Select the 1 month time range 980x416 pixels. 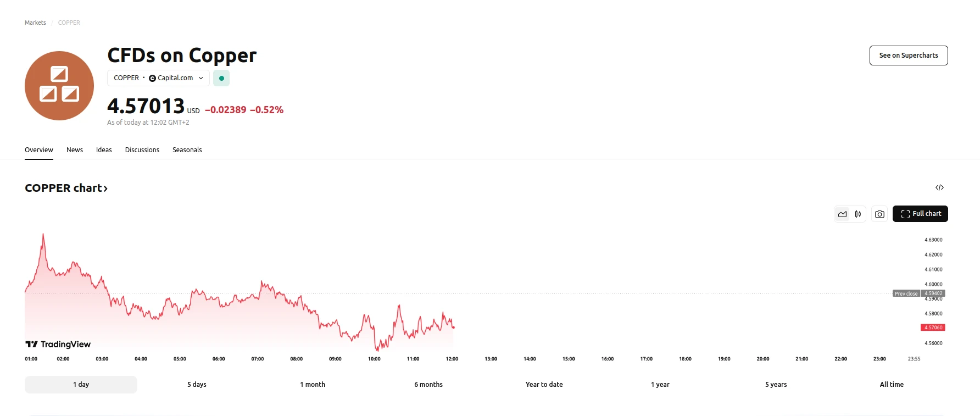[313, 385]
